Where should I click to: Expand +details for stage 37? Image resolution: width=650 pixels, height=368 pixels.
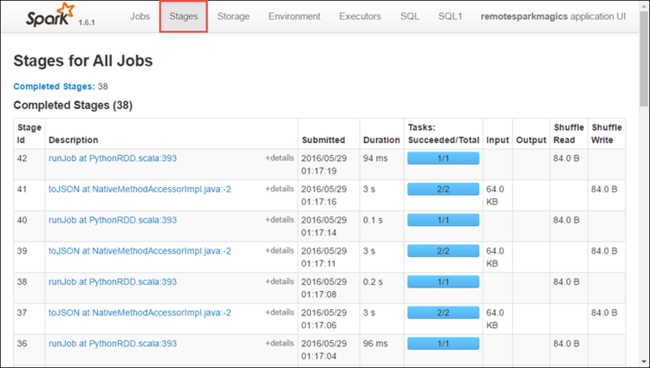(279, 312)
